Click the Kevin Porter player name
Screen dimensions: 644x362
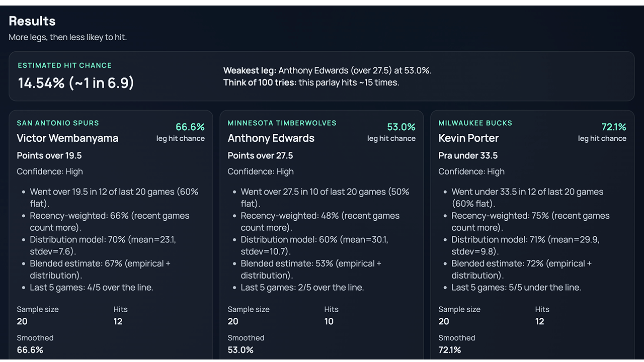468,138
